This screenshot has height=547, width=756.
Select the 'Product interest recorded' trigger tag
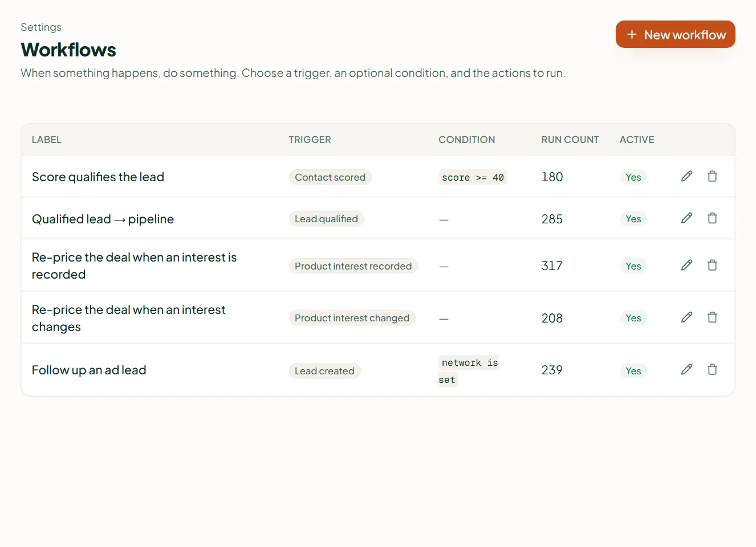[353, 266]
